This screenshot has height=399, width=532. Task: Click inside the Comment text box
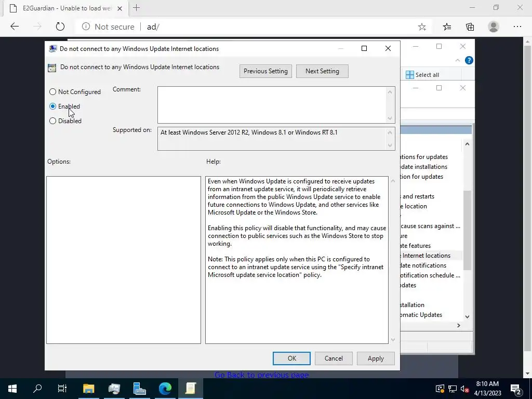coord(272,105)
